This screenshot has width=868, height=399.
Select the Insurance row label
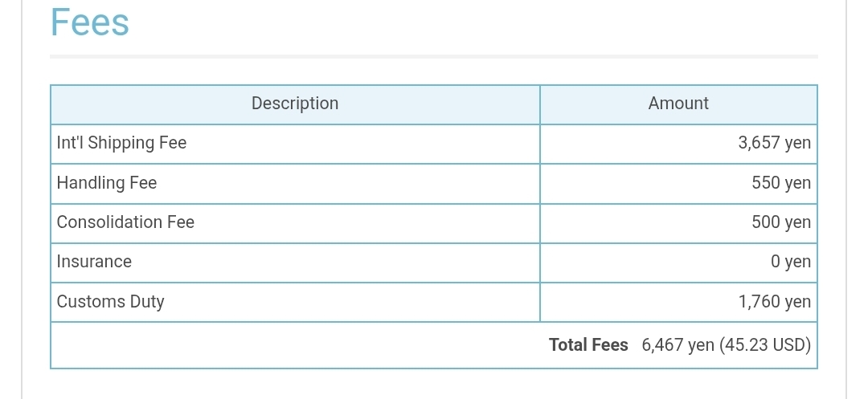[x=94, y=262]
